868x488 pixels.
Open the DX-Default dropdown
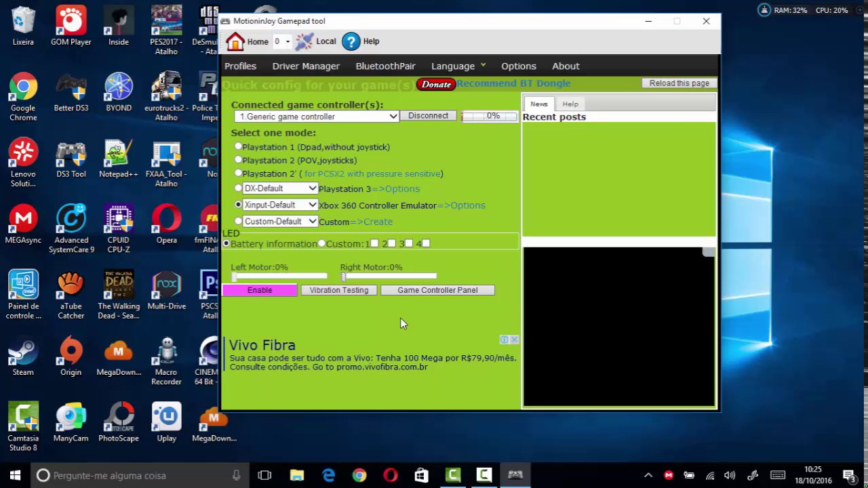pos(280,188)
